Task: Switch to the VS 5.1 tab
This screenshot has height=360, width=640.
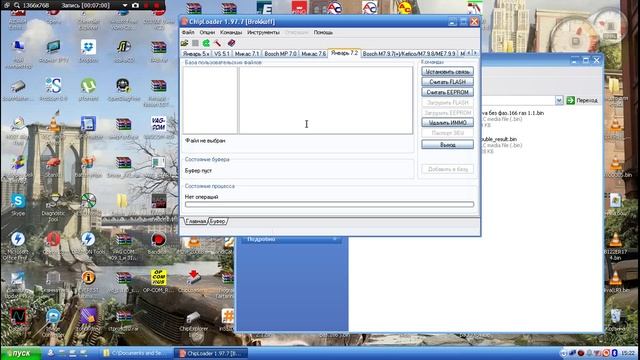Action: [222, 53]
